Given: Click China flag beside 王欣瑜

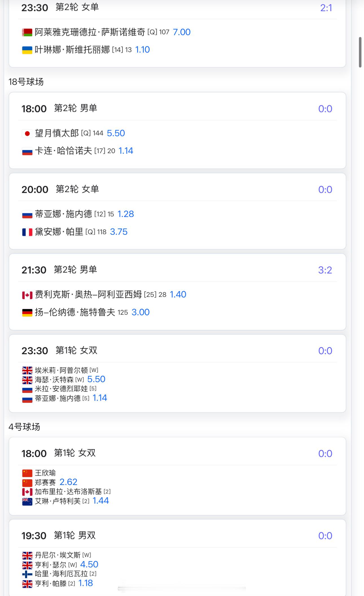Looking at the screenshot, I should pyautogui.click(x=27, y=473).
